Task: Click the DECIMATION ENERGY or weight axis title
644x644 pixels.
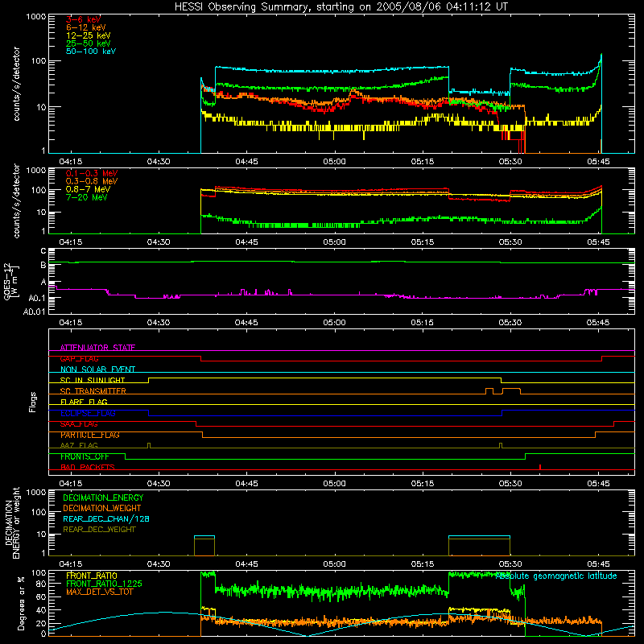Action: [12, 522]
